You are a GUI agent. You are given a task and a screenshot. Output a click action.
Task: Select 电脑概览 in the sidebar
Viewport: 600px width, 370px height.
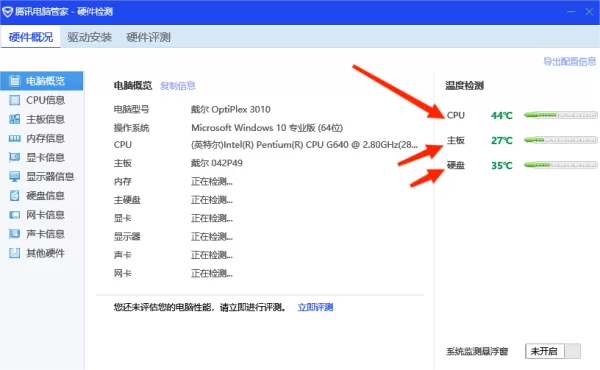pos(41,81)
